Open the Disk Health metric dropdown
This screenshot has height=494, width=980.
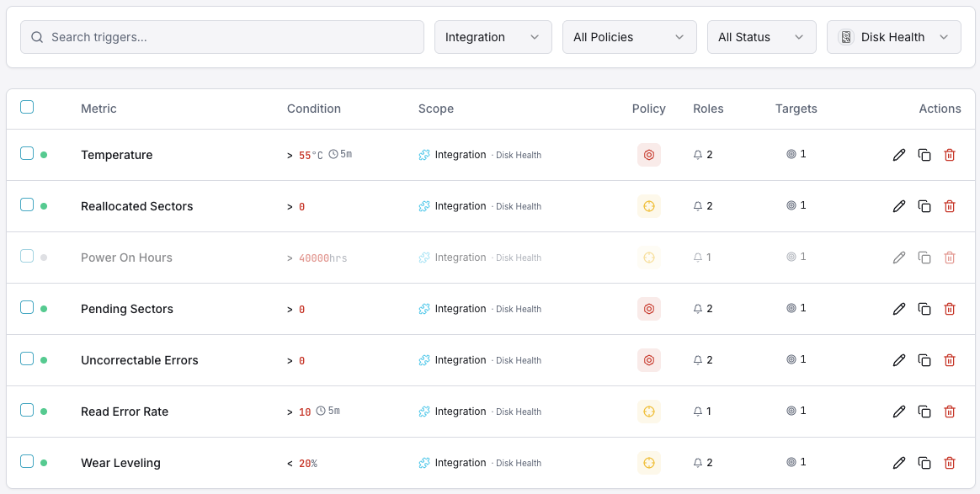[893, 37]
